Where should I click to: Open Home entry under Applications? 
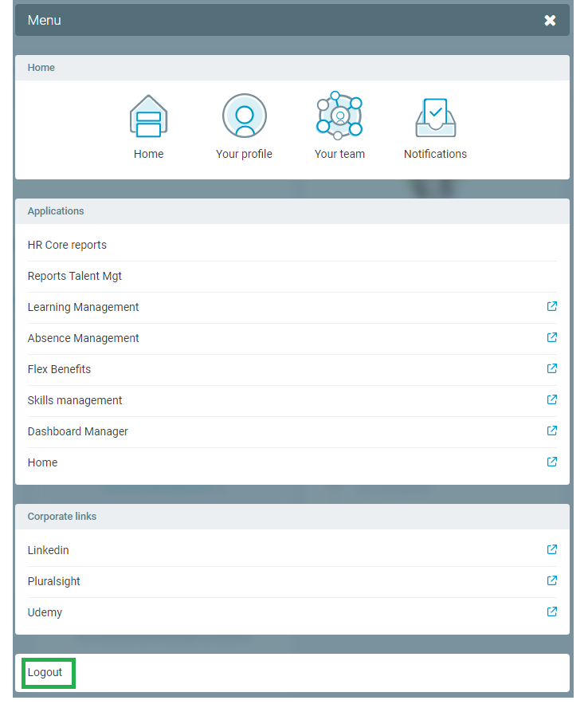coord(292,463)
